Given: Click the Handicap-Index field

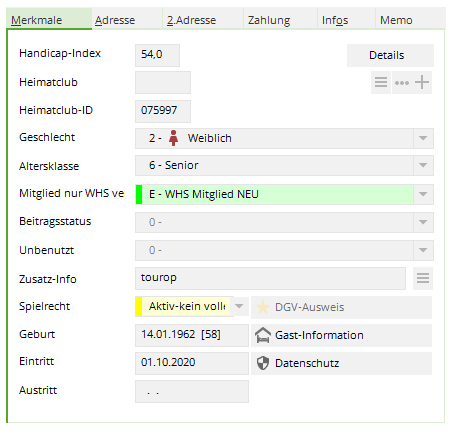Looking at the screenshot, I should [x=157, y=55].
